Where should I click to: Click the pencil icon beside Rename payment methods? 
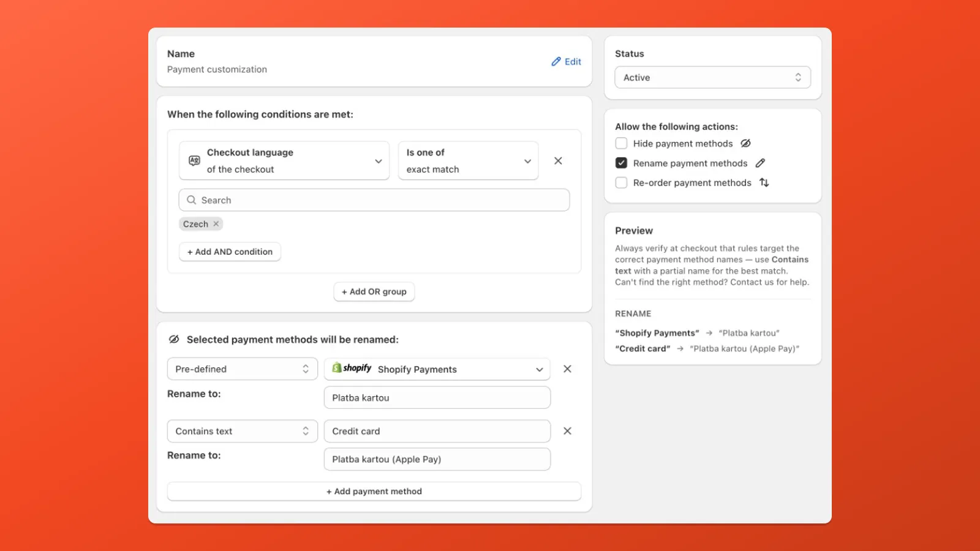(x=761, y=163)
